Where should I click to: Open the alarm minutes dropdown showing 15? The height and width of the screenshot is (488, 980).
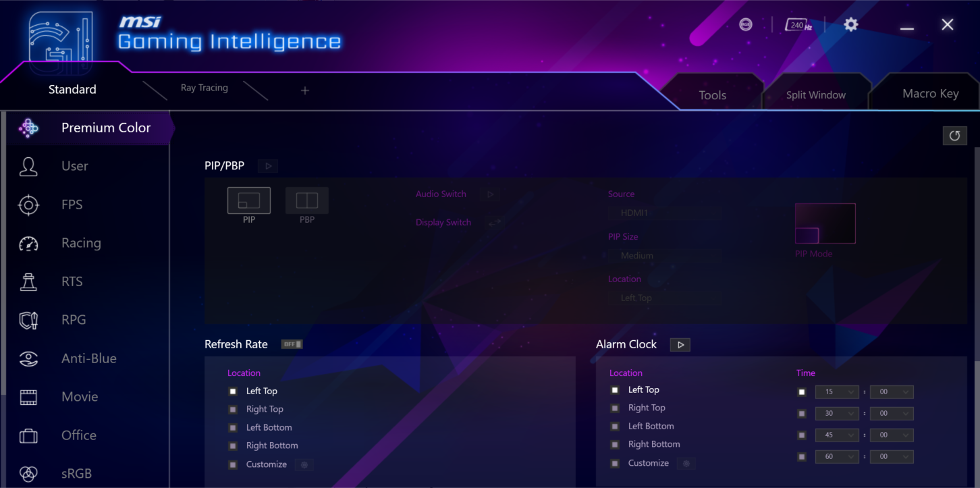837,392
